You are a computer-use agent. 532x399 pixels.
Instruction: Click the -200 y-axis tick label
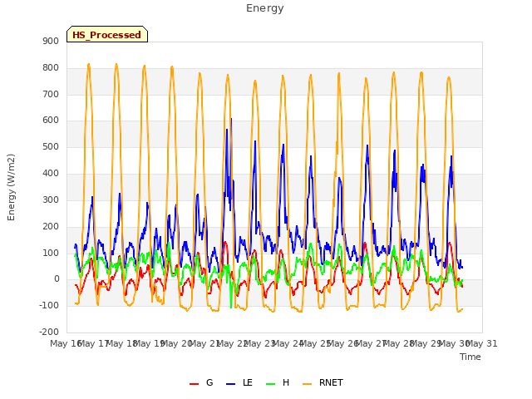[x=49, y=332]
